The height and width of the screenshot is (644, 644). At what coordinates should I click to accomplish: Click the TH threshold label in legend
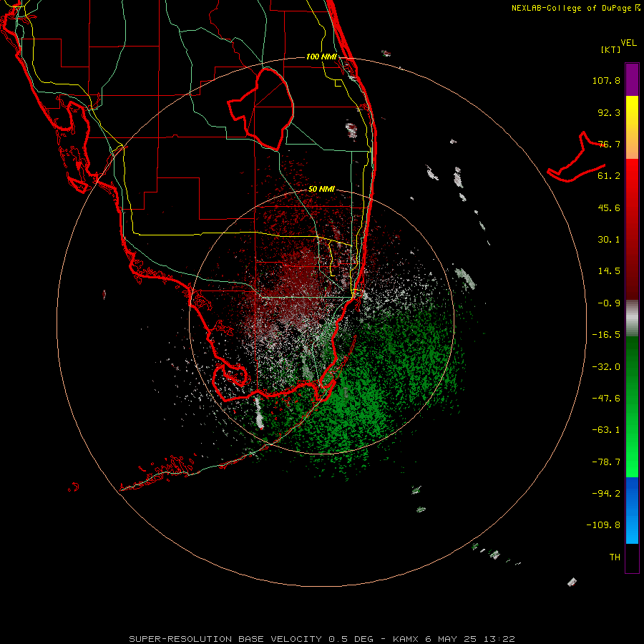coord(615,557)
